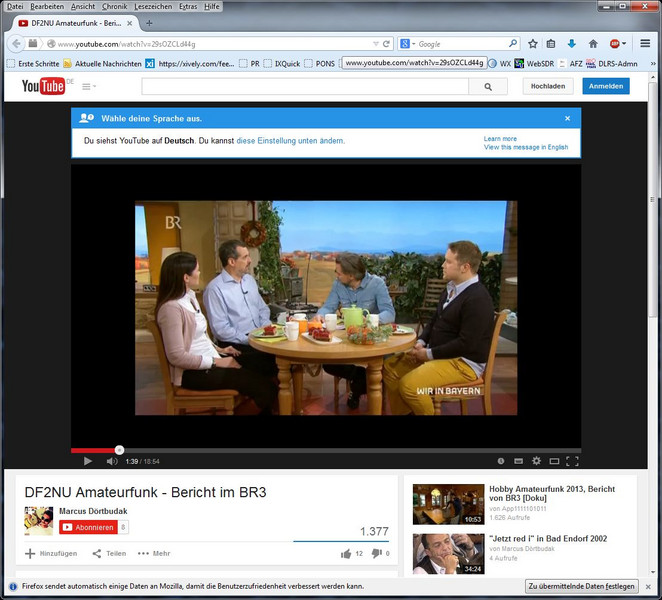The height and width of the screenshot is (600, 662).
Task: Open the Adblock Plus icon menu
Action: click(617, 44)
